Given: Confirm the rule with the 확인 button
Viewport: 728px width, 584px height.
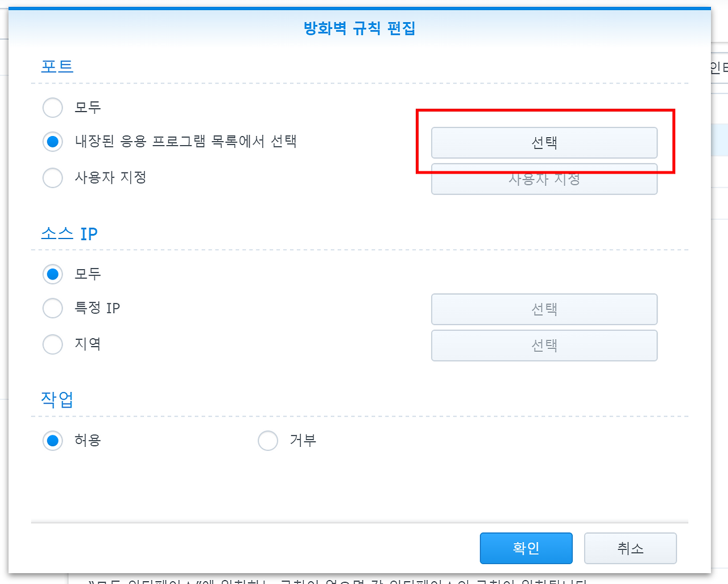Looking at the screenshot, I should coord(526,548).
